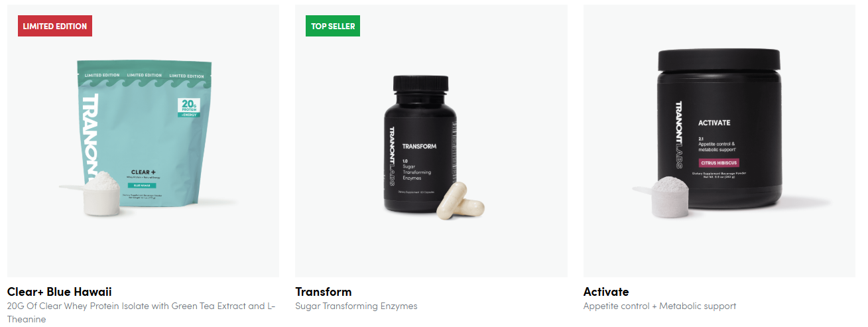Open the Clear+ Blue Hawaii product title
The height and width of the screenshot is (327, 868).
pyautogui.click(x=60, y=292)
